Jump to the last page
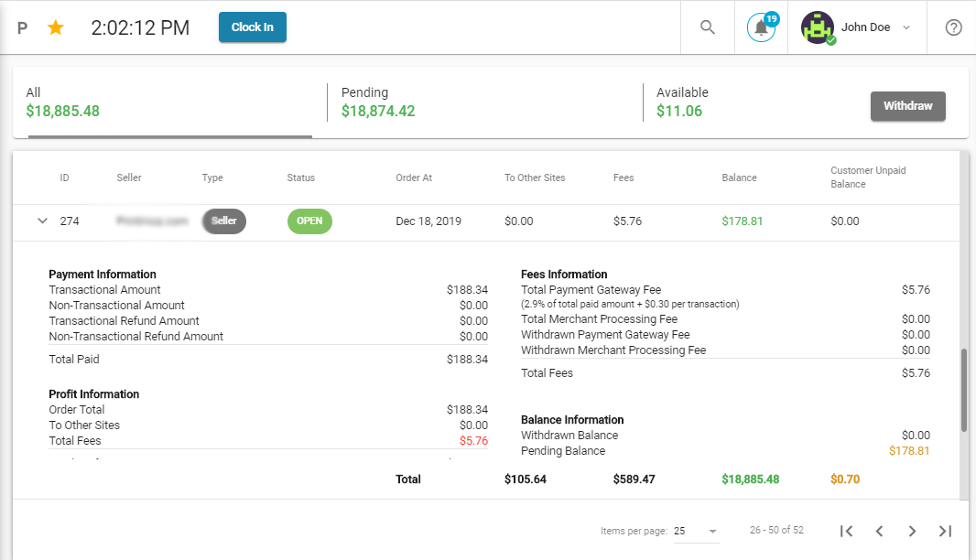This screenshot has height=560, width=976. (945, 531)
